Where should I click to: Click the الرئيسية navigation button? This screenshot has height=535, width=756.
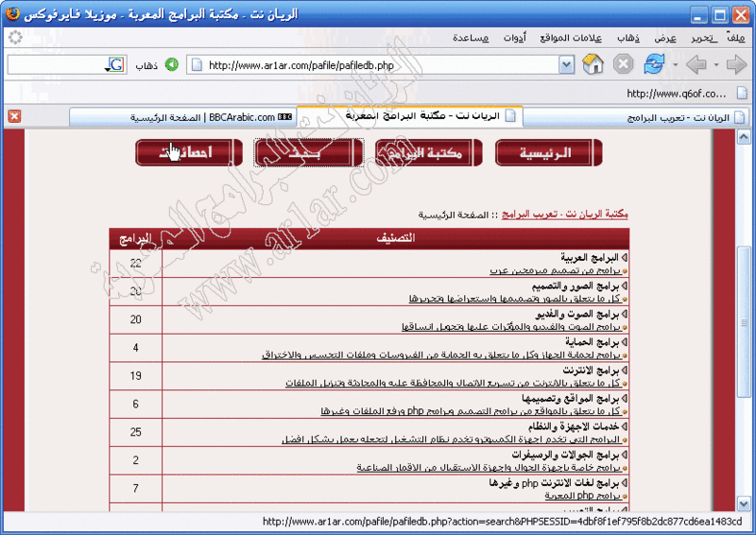(x=549, y=153)
